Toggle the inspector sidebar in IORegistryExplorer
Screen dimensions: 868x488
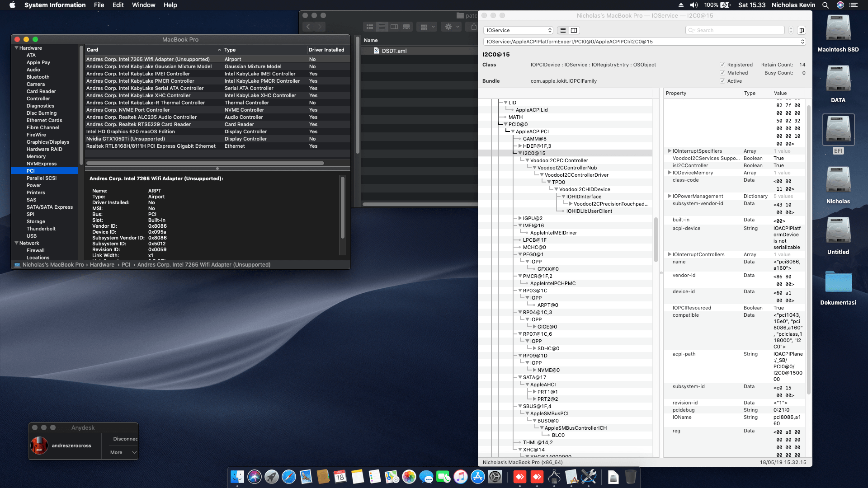click(x=802, y=30)
